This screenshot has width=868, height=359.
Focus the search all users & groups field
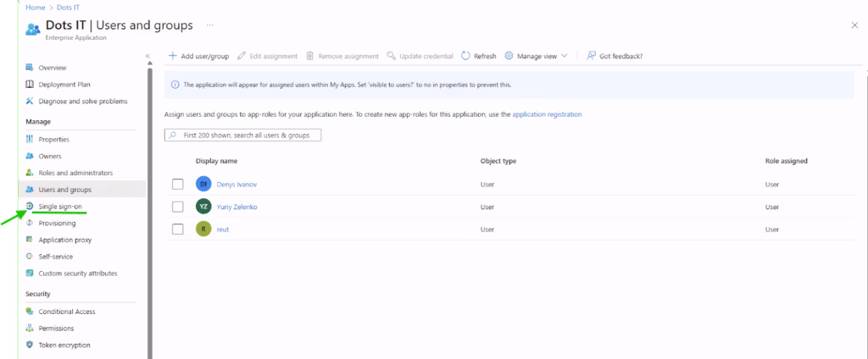tap(243, 135)
